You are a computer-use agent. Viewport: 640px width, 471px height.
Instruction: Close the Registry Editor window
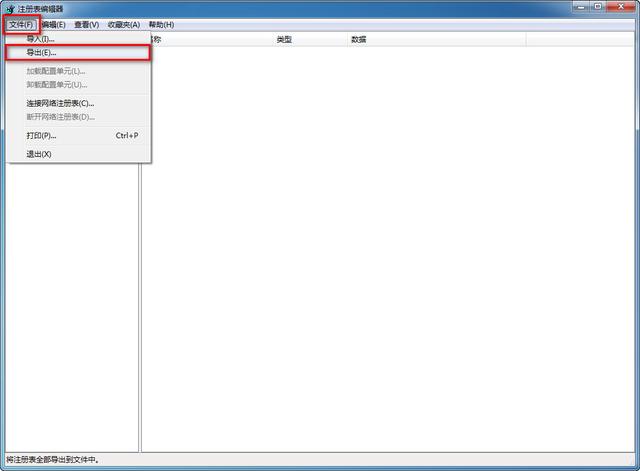pyautogui.click(x=620, y=7)
